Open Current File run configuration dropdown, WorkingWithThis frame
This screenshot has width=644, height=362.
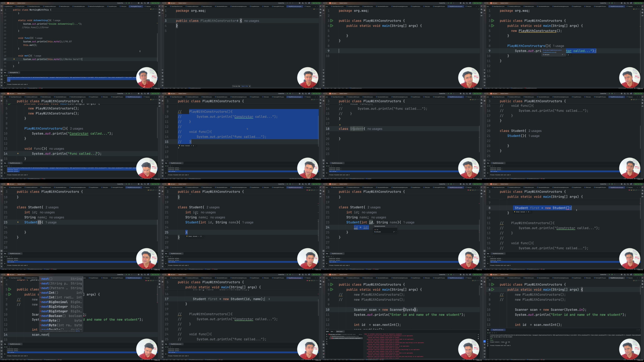click(x=121, y=3)
